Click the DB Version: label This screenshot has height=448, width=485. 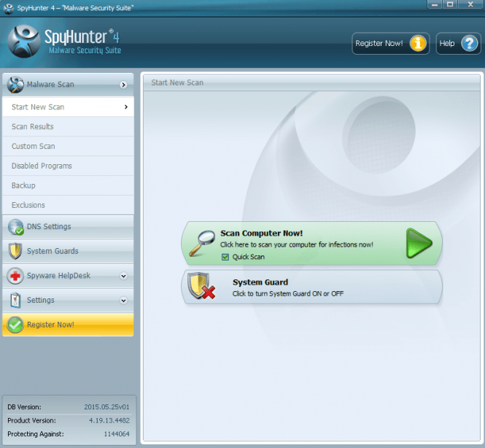click(x=24, y=407)
